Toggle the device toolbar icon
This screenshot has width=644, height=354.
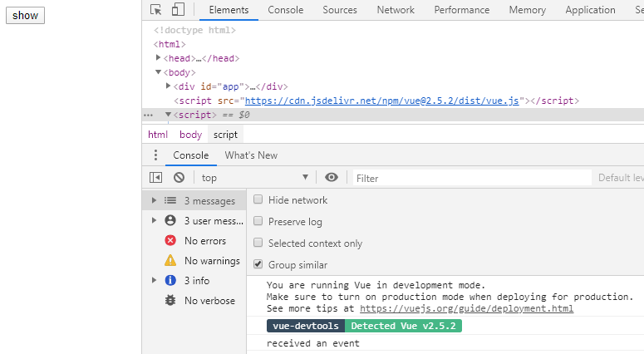pyautogui.click(x=178, y=9)
